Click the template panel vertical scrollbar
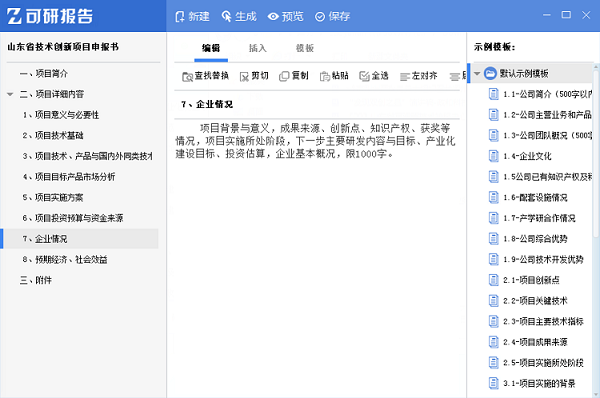The image size is (600, 398). click(x=596, y=153)
